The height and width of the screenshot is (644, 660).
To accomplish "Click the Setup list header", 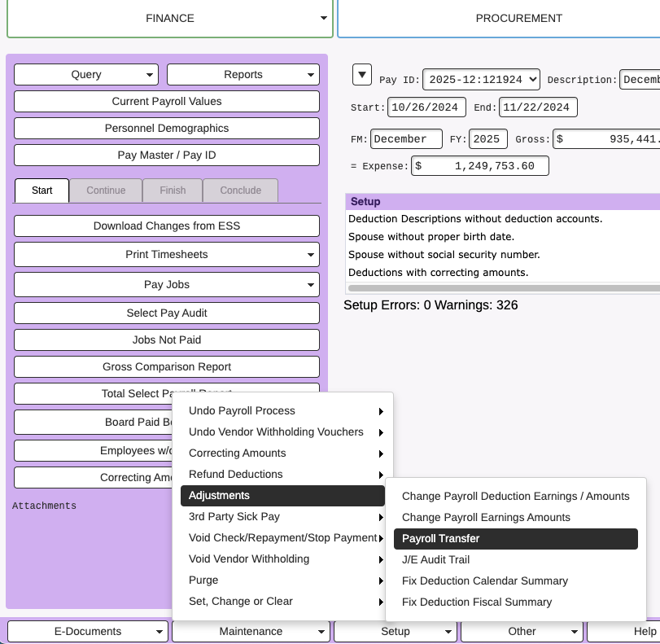I will coord(504,202).
